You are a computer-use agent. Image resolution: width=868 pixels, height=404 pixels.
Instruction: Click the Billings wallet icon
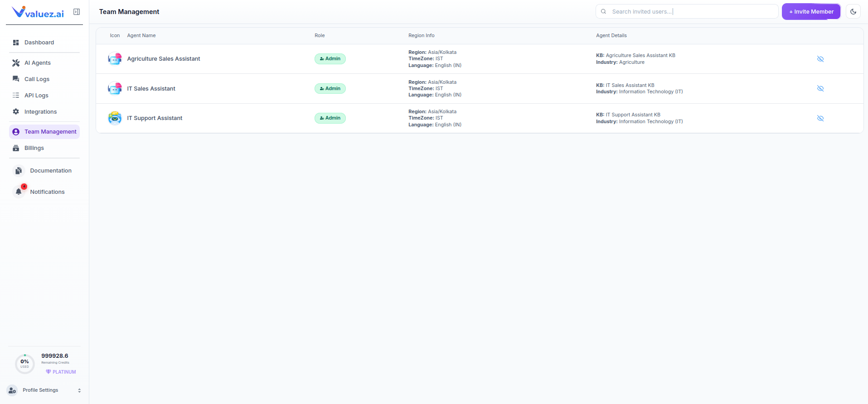[16, 148]
